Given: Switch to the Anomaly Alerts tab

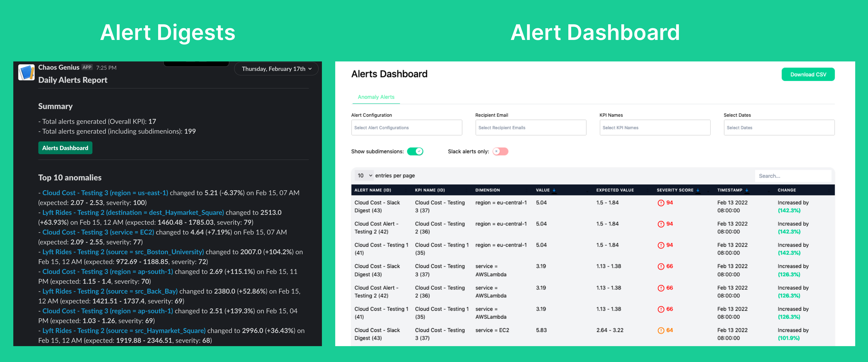Looking at the screenshot, I should tap(376, 97).
